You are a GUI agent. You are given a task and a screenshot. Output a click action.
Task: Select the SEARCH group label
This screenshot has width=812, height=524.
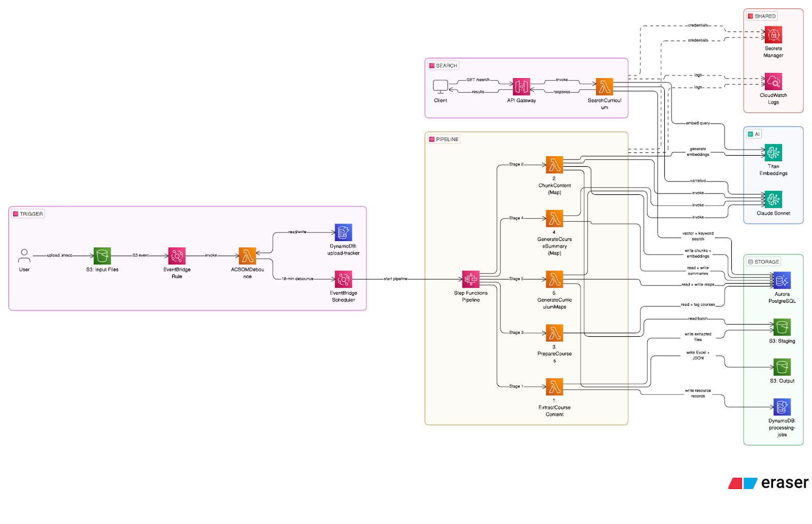444,65
